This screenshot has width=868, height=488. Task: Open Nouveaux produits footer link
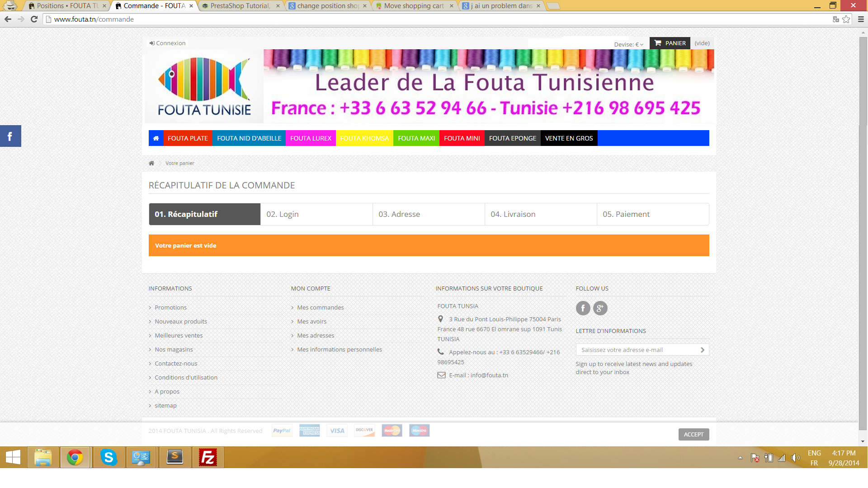pyautogui.click(x=181, y=321)
